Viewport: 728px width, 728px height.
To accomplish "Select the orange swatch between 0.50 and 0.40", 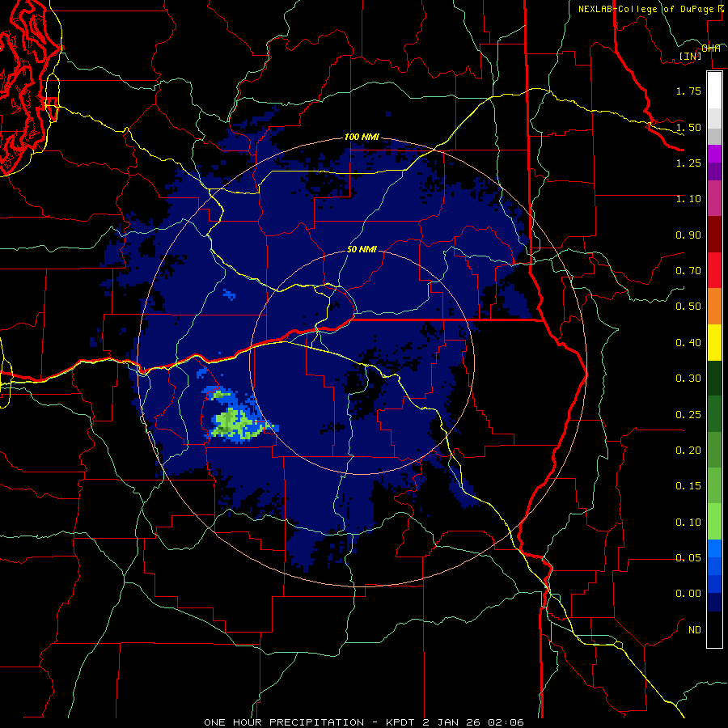I will point(714,306).
